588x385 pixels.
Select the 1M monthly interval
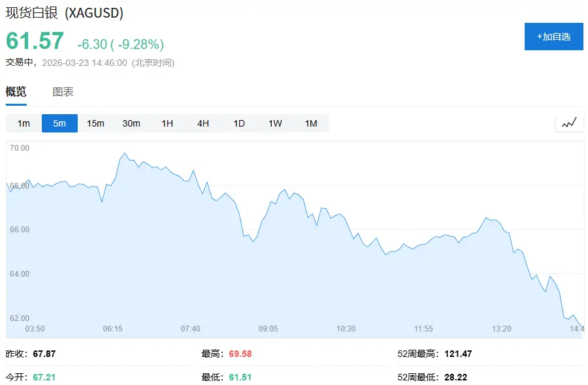point(311,123)
